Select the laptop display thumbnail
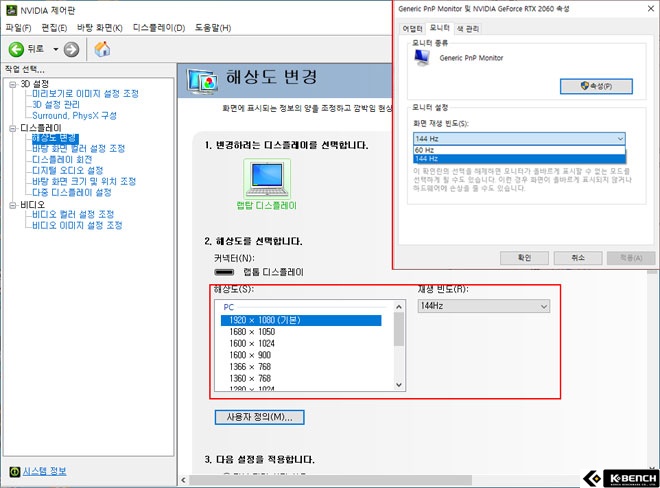The height and width of the screenshot is (488, 660). tap(267, 180)
